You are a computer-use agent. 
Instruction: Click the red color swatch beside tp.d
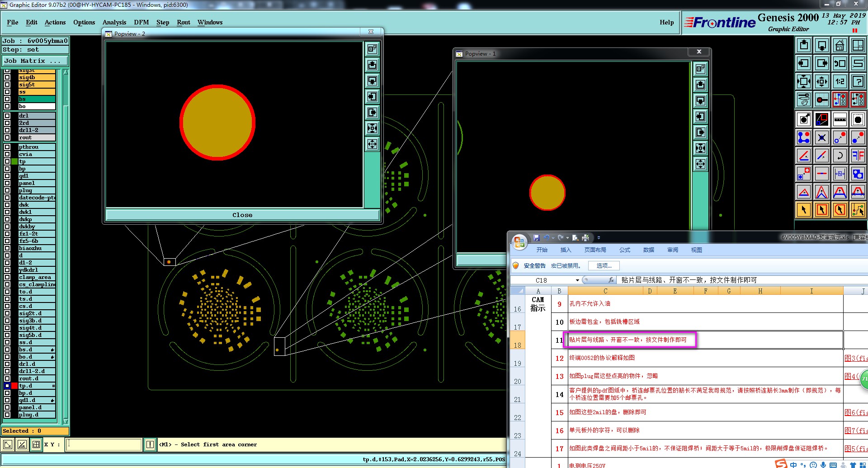tap(14, 386)
